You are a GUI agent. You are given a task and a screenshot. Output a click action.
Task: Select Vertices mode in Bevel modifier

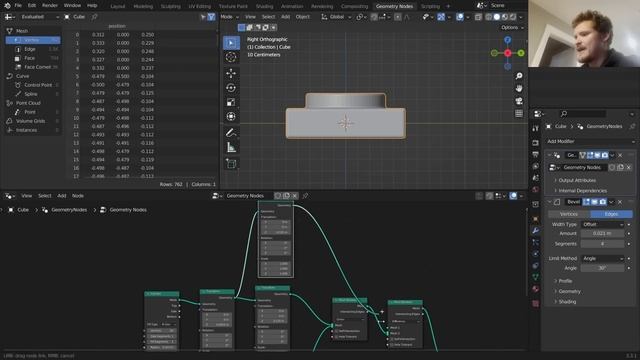[x=569, y=214]
